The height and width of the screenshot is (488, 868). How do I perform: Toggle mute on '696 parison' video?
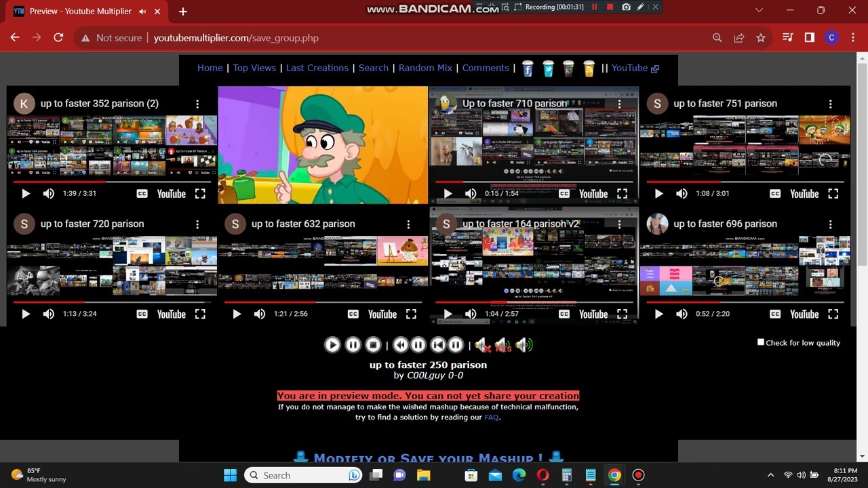pyautogui.click(x=682, y=314)
